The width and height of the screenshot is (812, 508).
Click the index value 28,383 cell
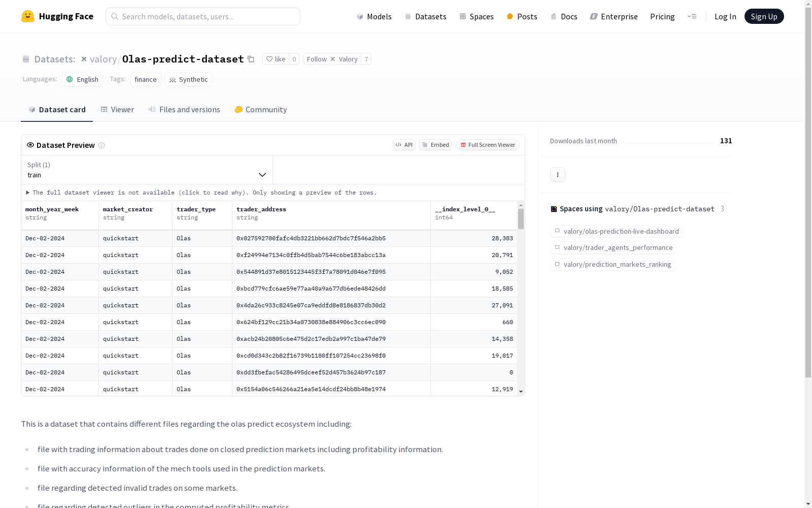(474, 238)
